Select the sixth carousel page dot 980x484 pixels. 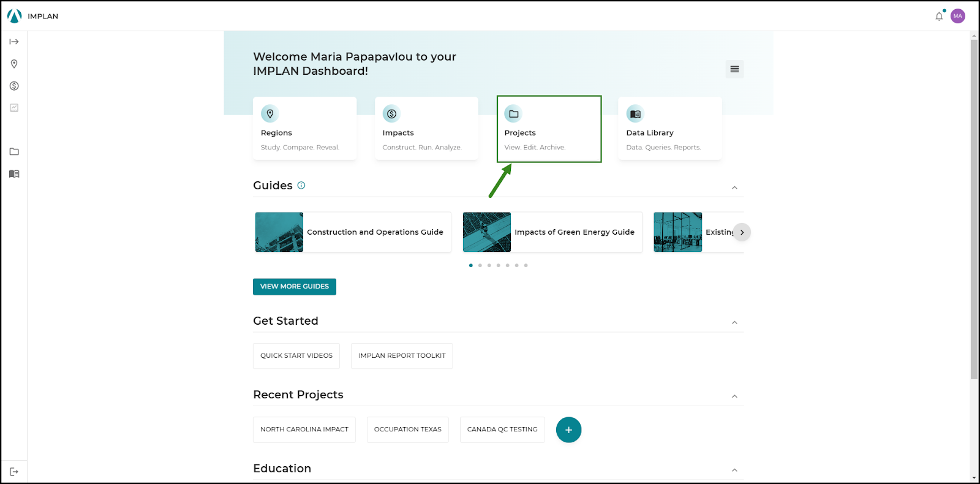click(516, 265)
